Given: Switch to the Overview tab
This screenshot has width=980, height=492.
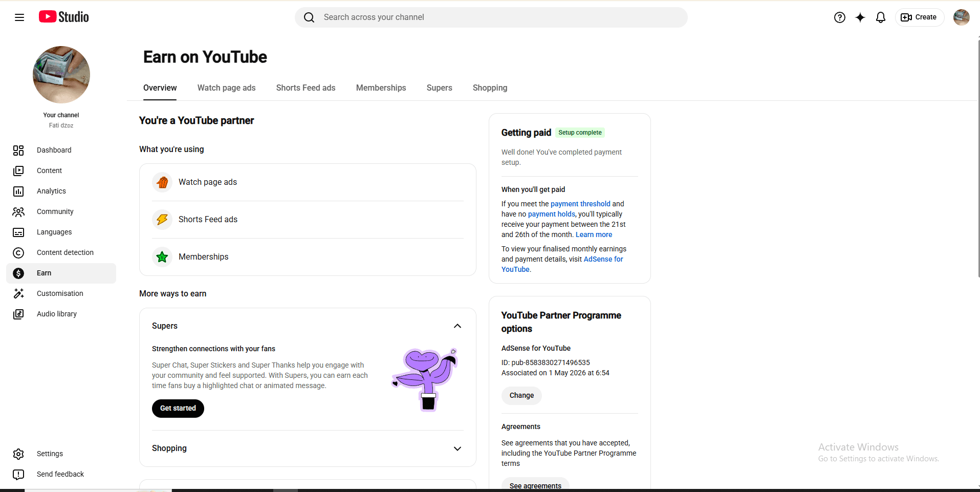Looking at the screenshot, I should coord(160,88).
